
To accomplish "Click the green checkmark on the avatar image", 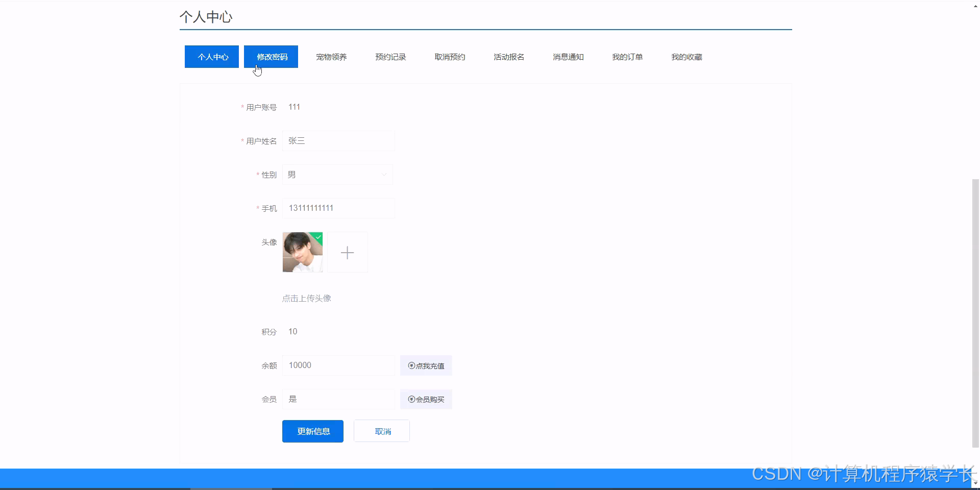I will (x=318, y=237).
